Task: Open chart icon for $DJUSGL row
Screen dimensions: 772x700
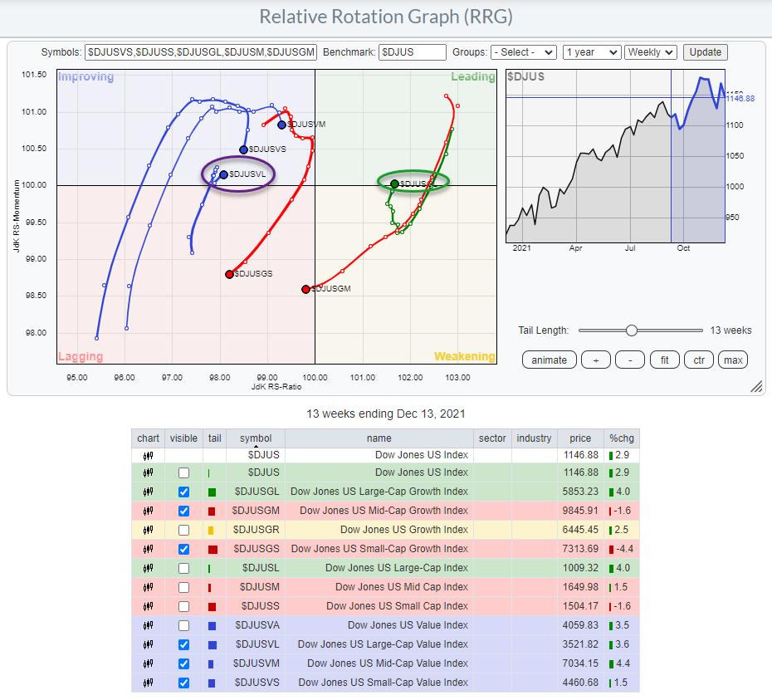Action: point(148,492)
